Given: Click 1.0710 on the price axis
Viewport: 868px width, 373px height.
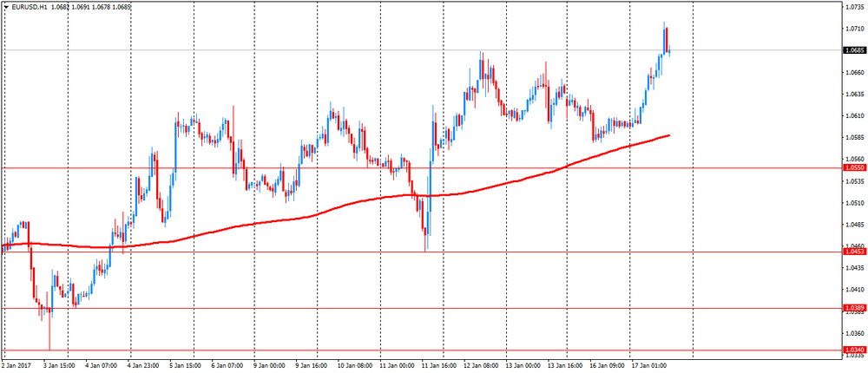Looking at the screenshot, I should click(853, 29).
